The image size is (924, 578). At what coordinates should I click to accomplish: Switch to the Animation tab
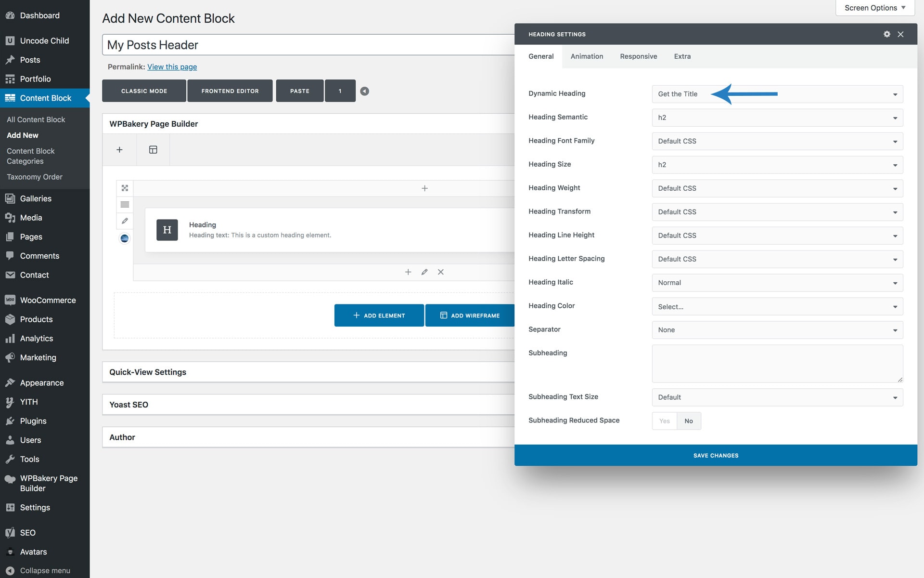587,56
